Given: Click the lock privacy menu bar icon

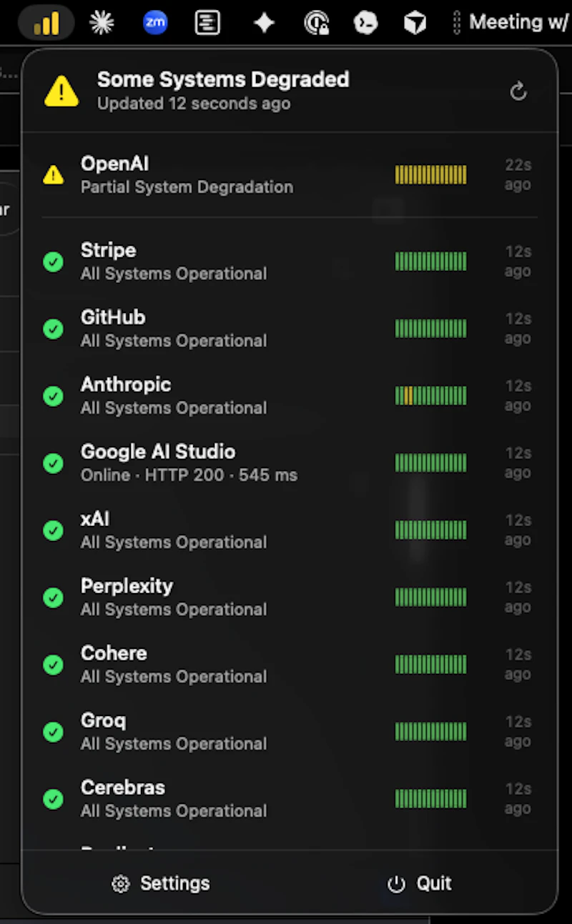Looking at the screenshot, I should 316,23.
